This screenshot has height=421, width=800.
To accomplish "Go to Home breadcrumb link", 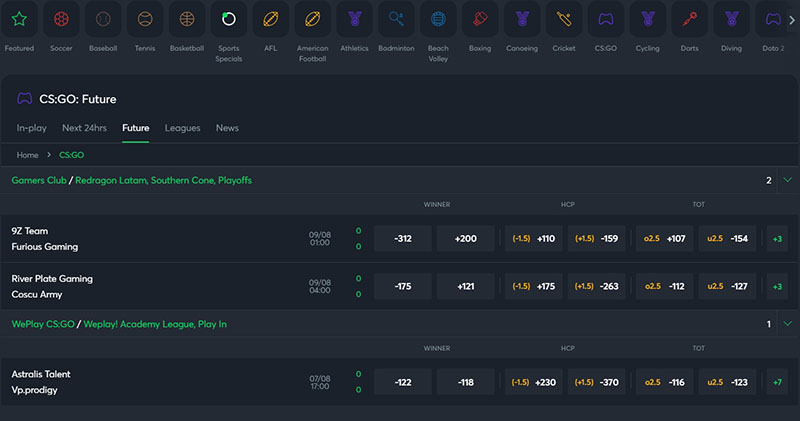I will (x=28, y=155).
